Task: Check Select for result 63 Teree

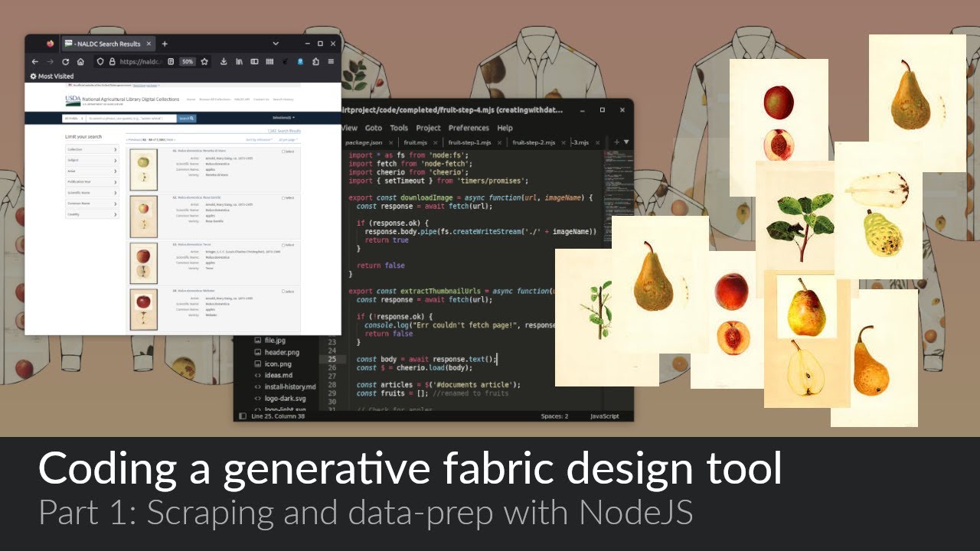Action: [x=283, y=245]
